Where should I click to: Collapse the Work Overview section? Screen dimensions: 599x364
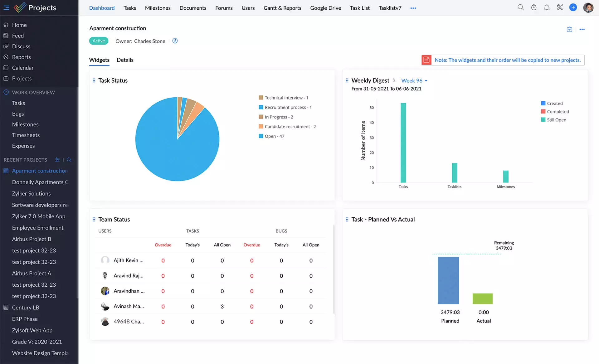pyautogui.click(x=6, y=92)
